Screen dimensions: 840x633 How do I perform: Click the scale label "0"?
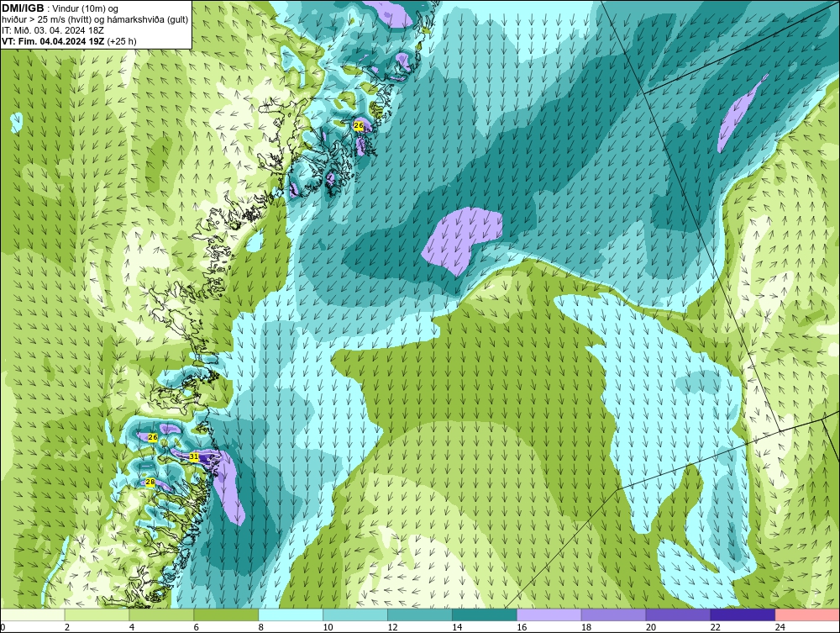[x=3, y=627]
